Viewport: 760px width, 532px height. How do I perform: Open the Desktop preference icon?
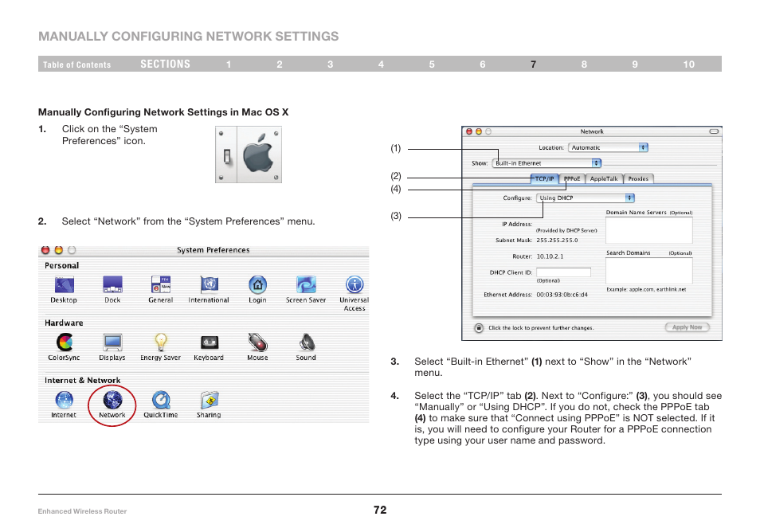coord(64,285)
